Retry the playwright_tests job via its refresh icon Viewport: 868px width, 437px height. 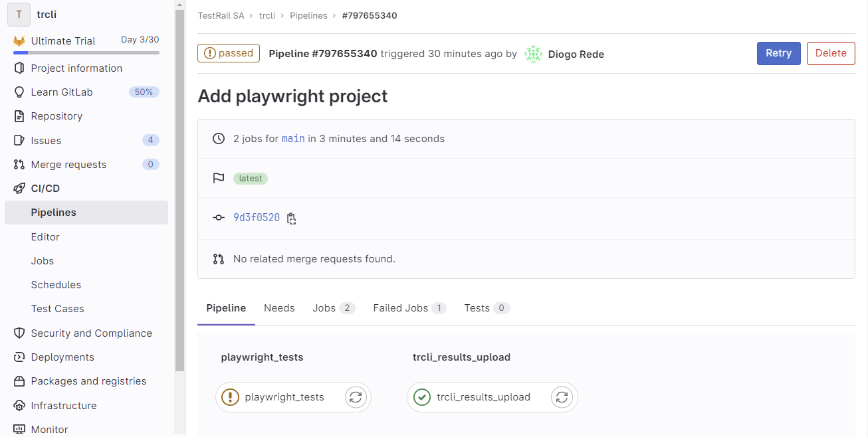pyautogui.click(x=356, y=397)
